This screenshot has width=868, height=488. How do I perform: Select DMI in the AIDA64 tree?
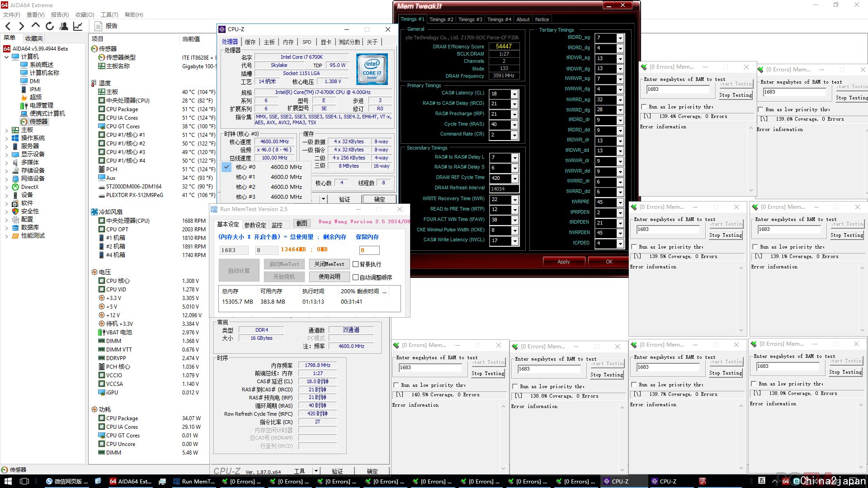35,81
